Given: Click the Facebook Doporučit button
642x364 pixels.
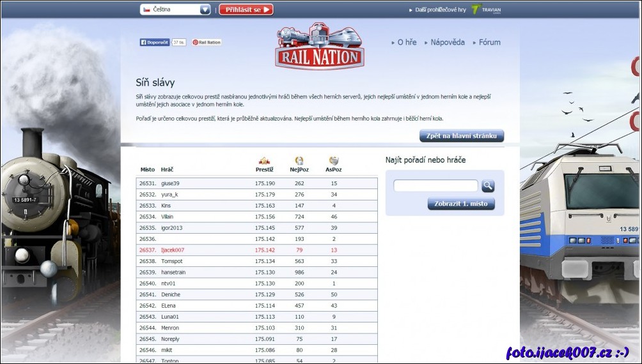Looking at the screenshot, I should 155,42.
